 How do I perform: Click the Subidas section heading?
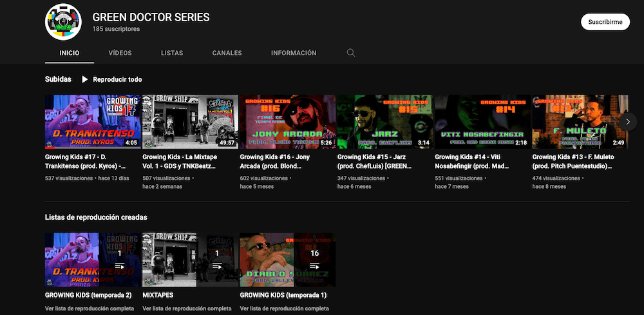(58, 79)
